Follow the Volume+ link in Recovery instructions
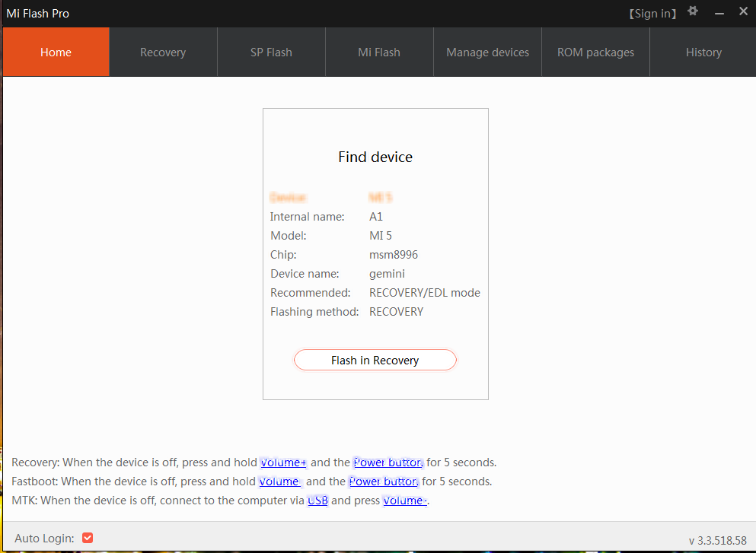The image size is (756, 553). click(283, 462)
